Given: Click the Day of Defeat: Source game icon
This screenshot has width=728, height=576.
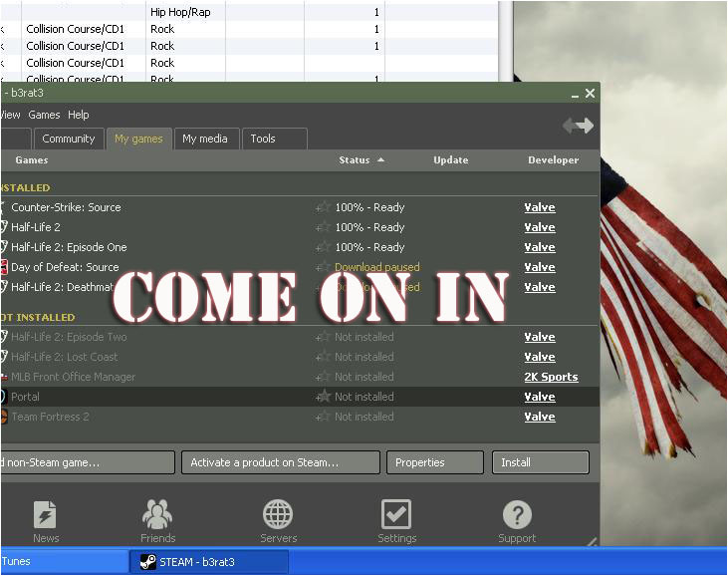Looking at the screenshot, I should point(4,267).
